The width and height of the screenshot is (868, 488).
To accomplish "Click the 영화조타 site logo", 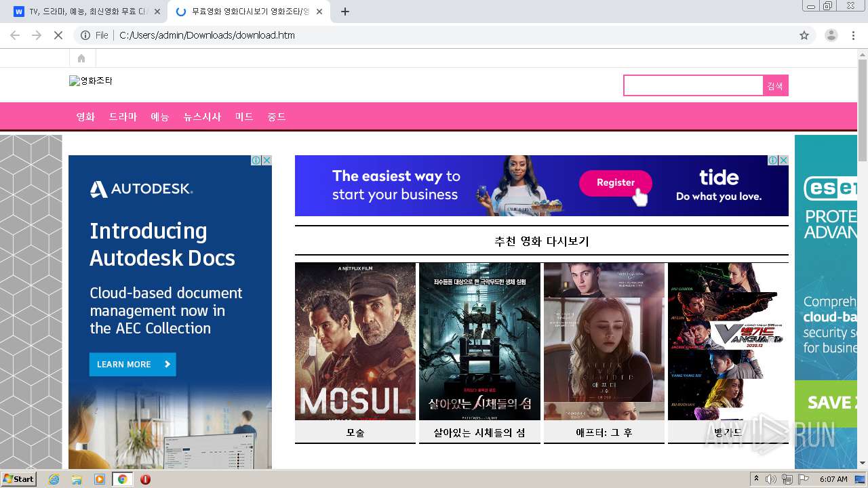I will 91,81.
